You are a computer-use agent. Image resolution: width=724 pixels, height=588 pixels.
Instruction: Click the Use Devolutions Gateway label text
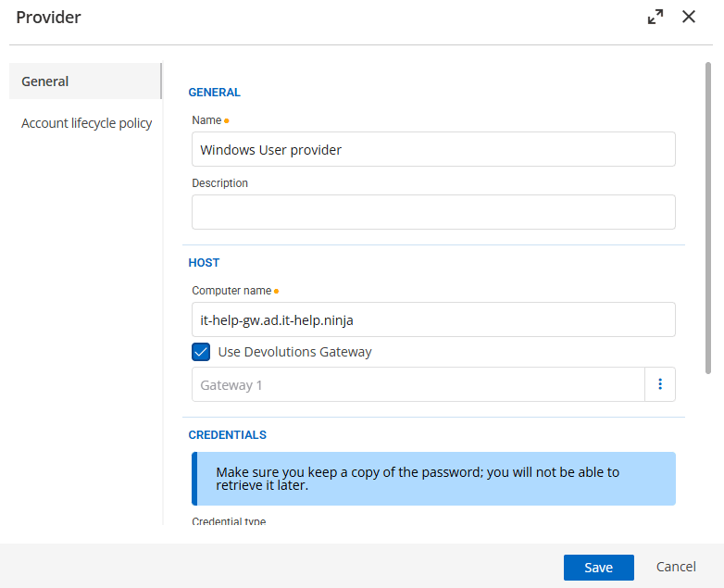[294, 352]
